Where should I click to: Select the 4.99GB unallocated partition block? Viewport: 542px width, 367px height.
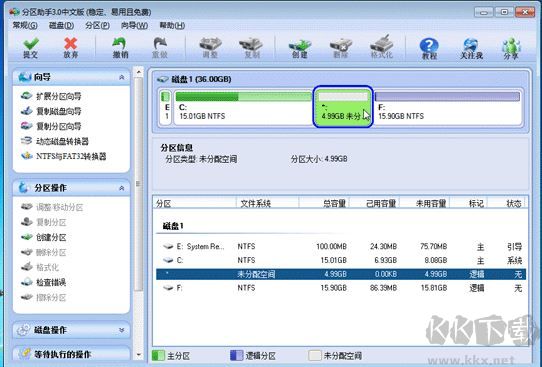pos(343,107)
